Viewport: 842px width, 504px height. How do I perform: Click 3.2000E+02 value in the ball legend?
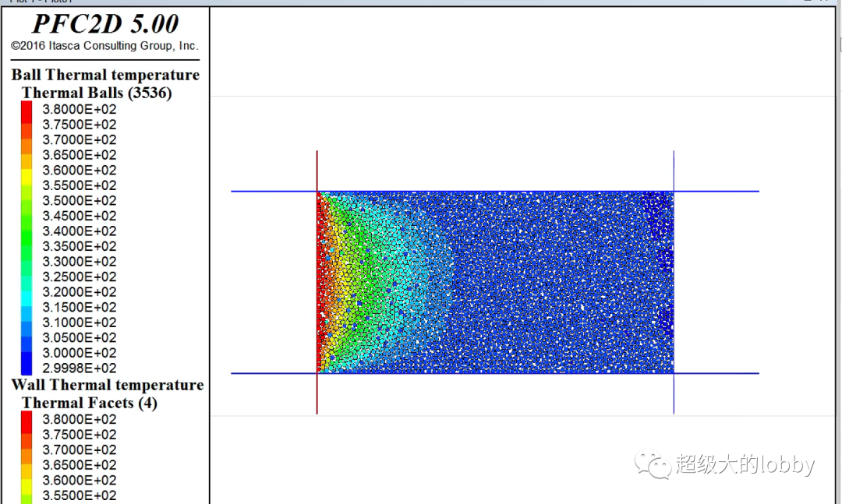(x=80, y=292)
